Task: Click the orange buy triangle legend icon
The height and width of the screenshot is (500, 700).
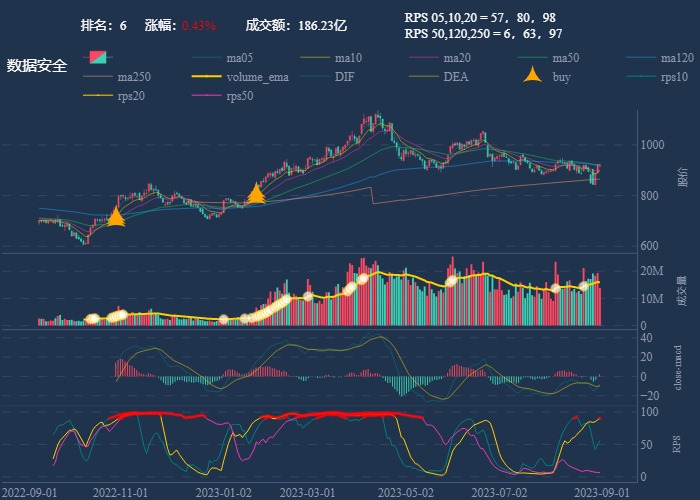Action: (x=534, y=76)
